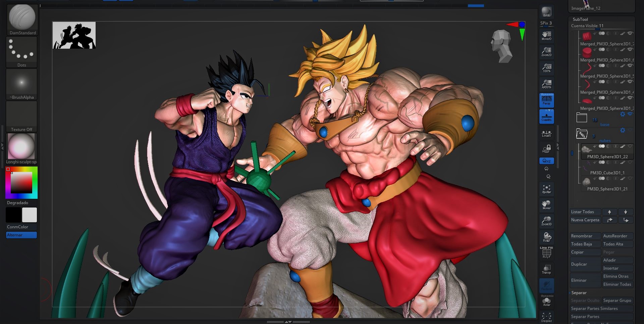The image size is (644, 324).
Task: Open the Longhi-sculpt material picker
Action: click(x=22, y=148)
